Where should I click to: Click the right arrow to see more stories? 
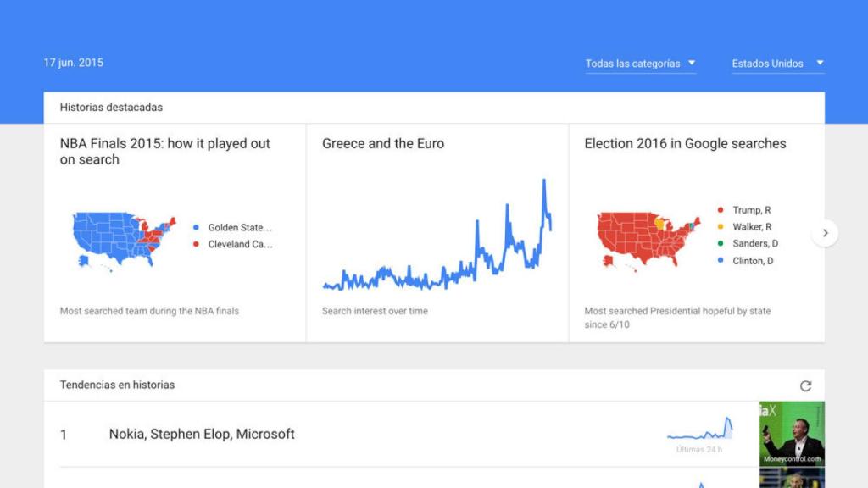click(x=825, y=232)
